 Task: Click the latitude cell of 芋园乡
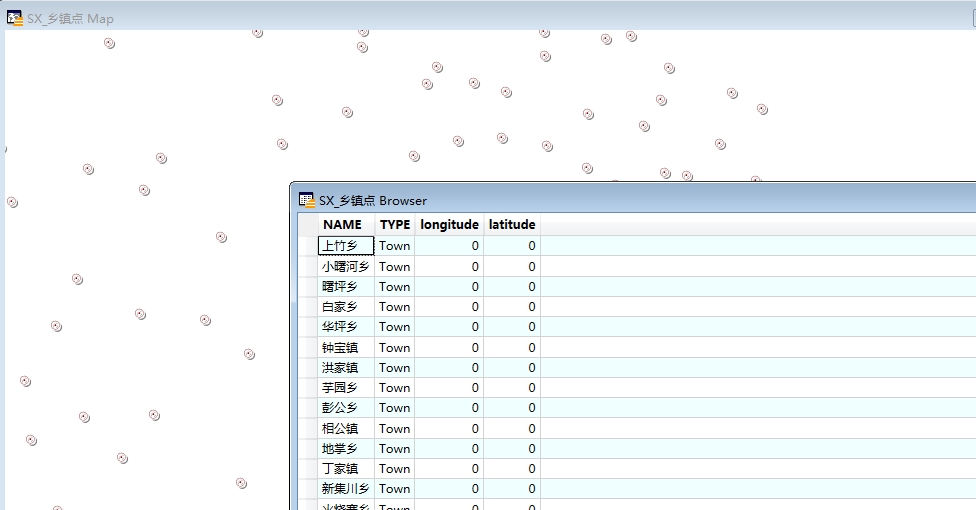coord(512,388)
